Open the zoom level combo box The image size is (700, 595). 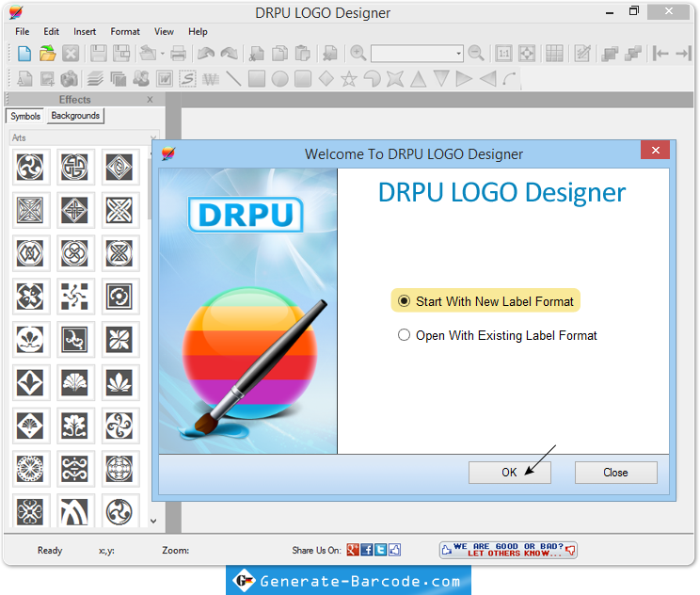click(417, 54)
